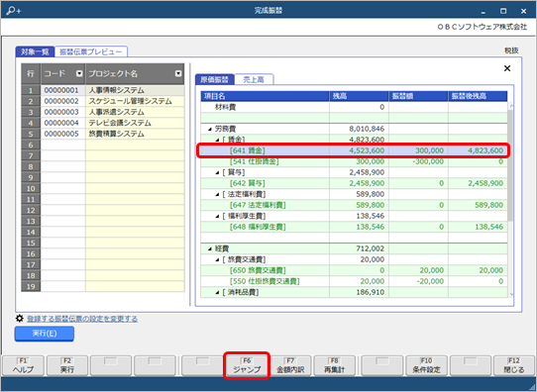Screen dimensions: 537x392
Task: Select the 売上高 tab
Action: 254,80
